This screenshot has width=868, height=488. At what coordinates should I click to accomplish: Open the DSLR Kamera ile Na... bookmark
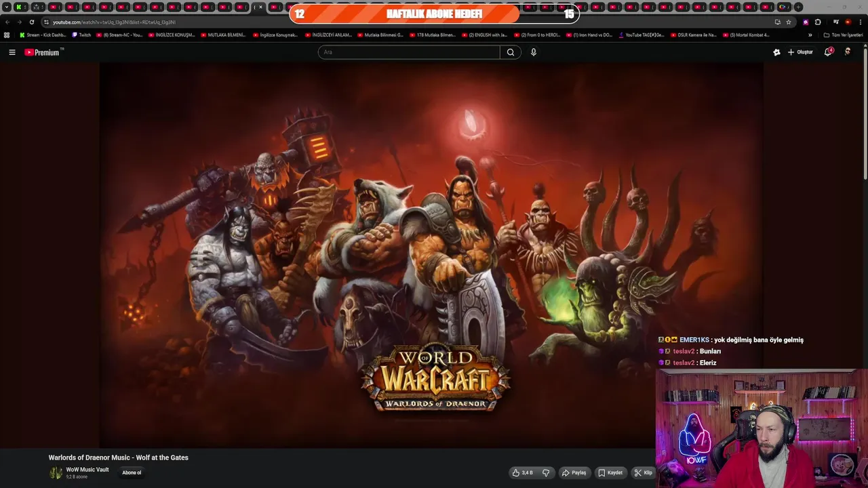[693, 35]
